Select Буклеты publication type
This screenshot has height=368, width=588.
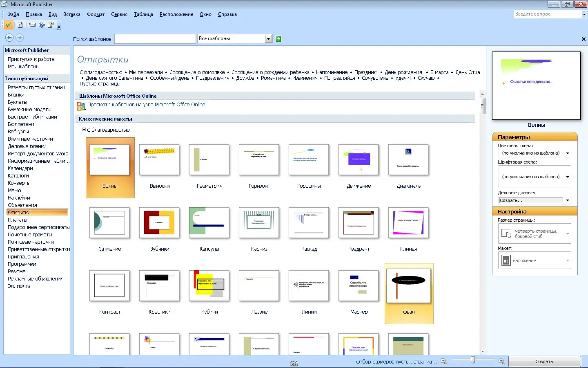(18, 102)
